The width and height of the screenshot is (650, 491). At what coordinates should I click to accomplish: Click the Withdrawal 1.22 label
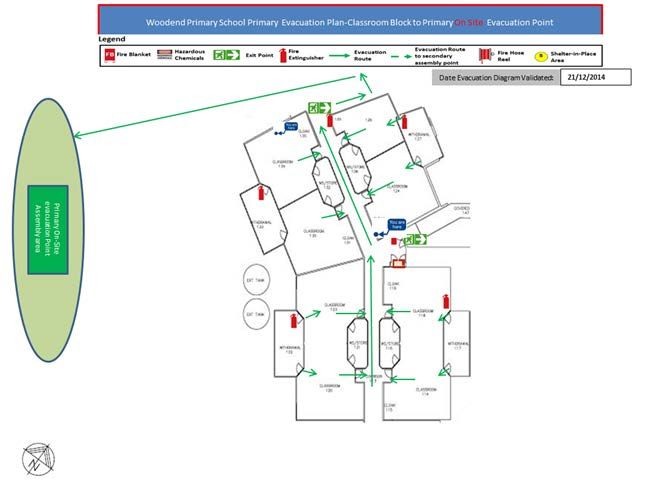[x=290, y=350]
